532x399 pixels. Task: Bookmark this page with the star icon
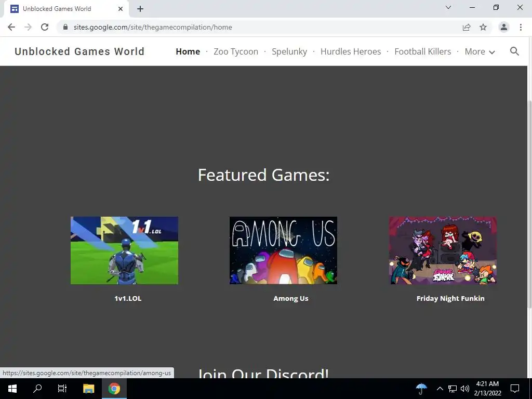[x=483, y=27]
